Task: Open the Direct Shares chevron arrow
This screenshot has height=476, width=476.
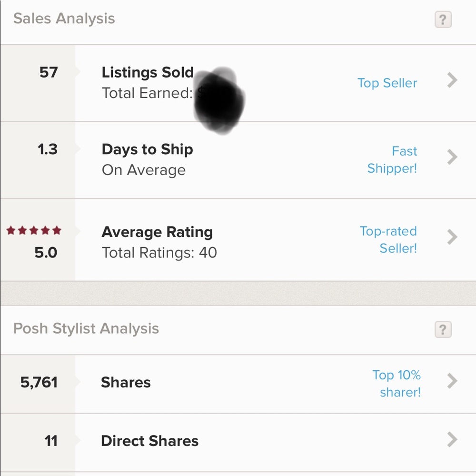Action: (x=452, y=439)
